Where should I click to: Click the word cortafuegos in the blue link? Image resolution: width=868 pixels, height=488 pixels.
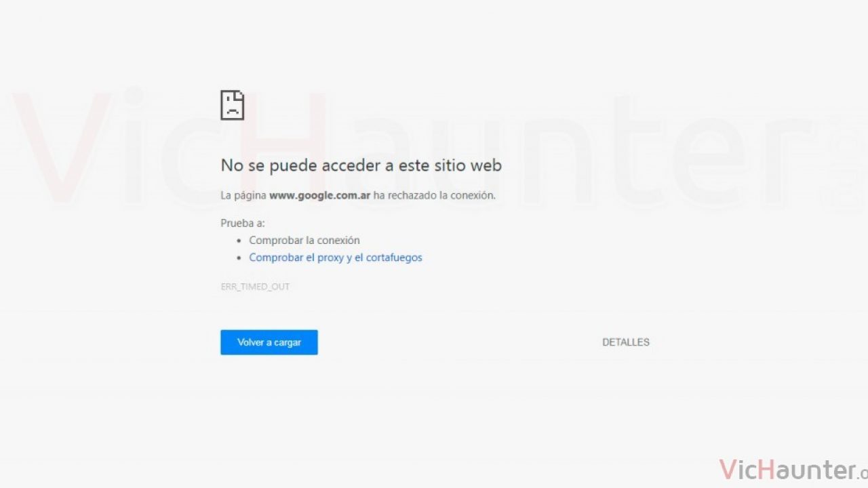[x=394, y=258]
